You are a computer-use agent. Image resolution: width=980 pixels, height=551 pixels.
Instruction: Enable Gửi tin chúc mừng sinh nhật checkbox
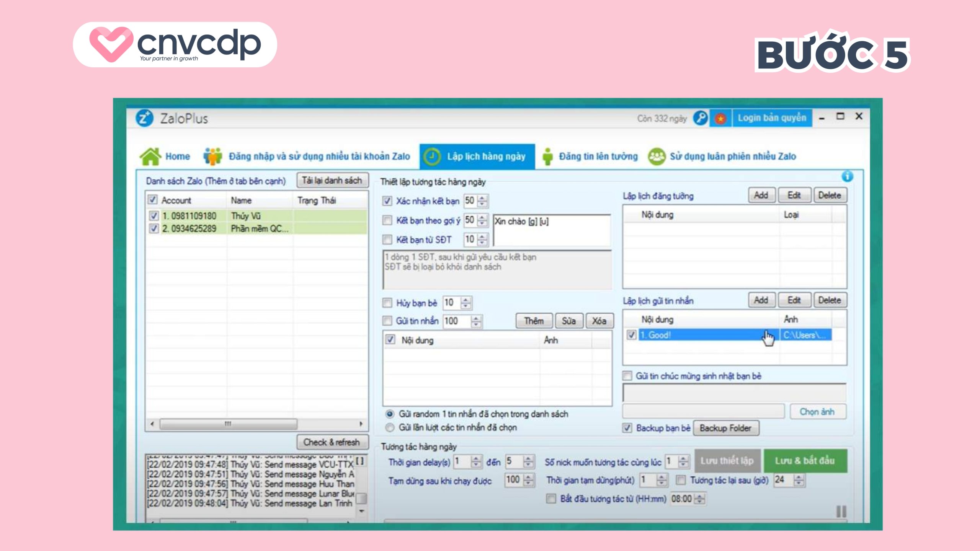627,376
